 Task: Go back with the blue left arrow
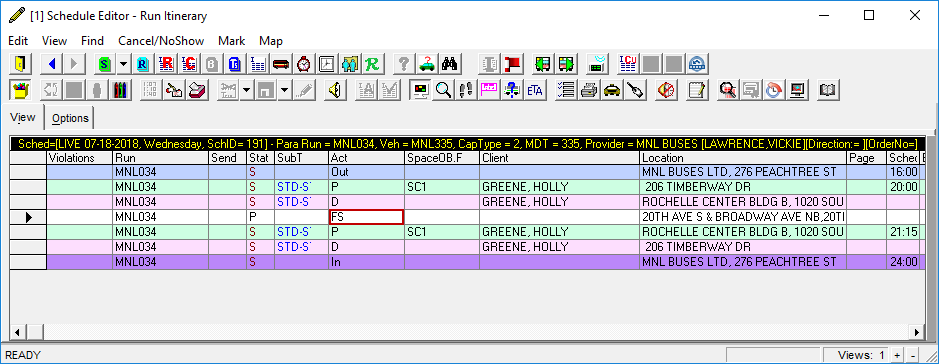[x=52, y=63]
